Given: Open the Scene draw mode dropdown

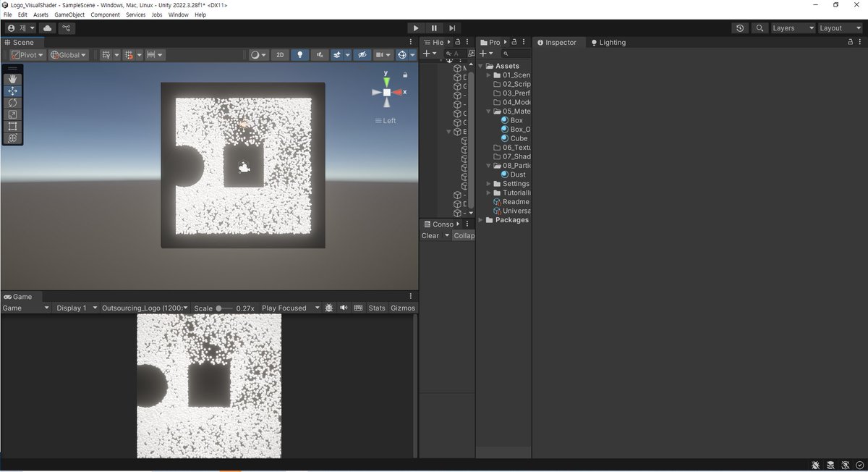Looking at the screenshot, I should (258, 55).
